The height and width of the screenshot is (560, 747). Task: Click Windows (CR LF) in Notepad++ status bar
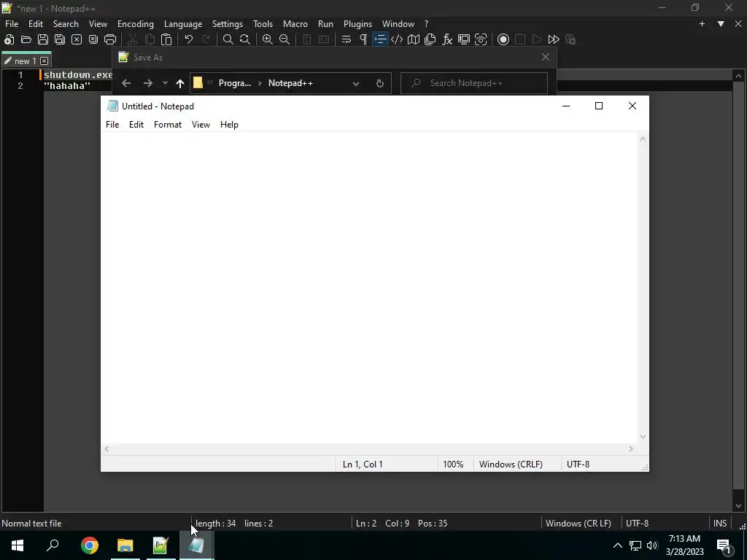[578, 524]
